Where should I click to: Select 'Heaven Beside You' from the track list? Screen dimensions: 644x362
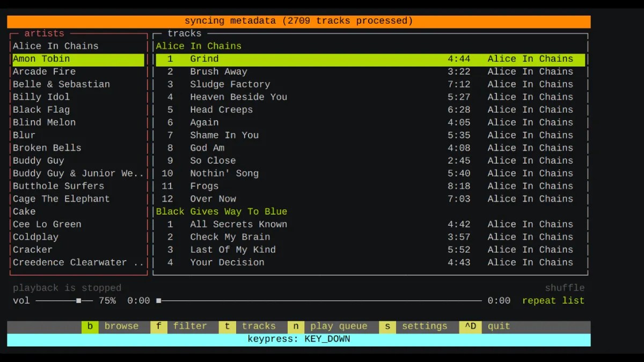click(238, 97)
